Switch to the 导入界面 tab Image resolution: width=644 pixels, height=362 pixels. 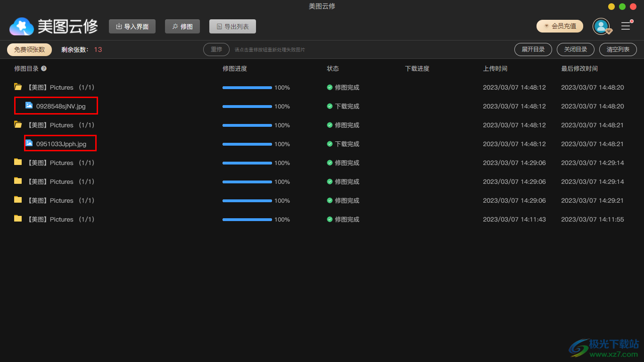coord(132,26)
